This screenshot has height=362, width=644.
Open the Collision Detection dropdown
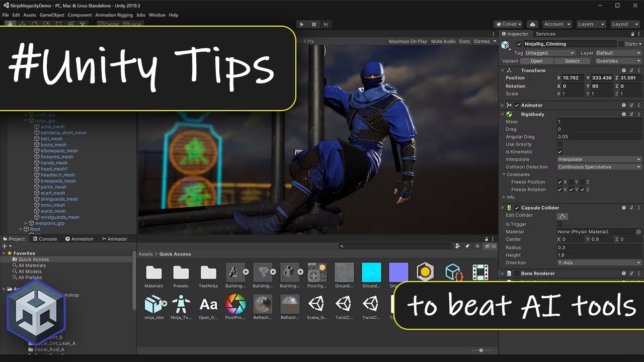599,167
